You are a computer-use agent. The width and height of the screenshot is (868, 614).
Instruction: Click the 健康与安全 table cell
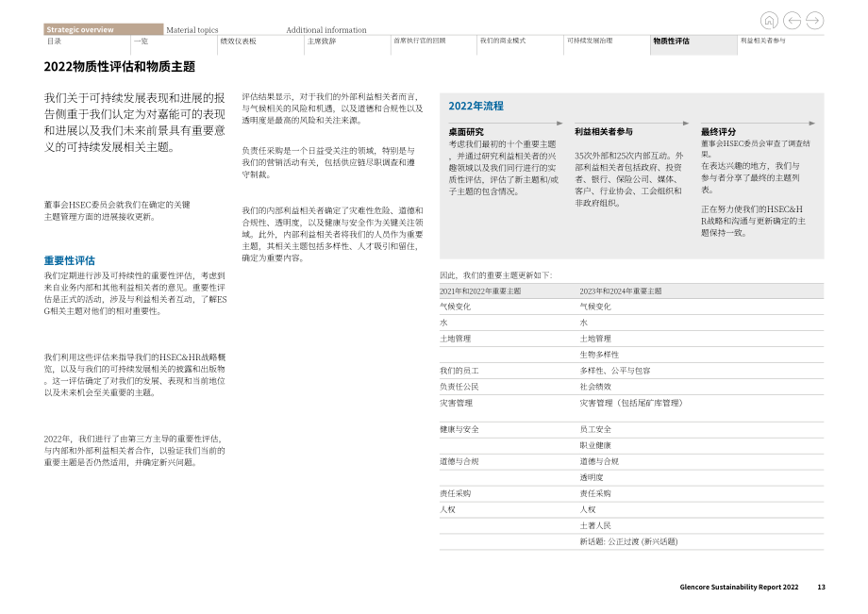click(459, 429)
